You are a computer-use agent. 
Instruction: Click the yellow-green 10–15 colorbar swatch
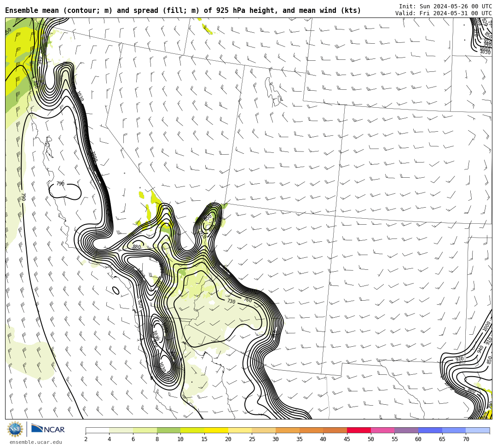tap(192, 430)
